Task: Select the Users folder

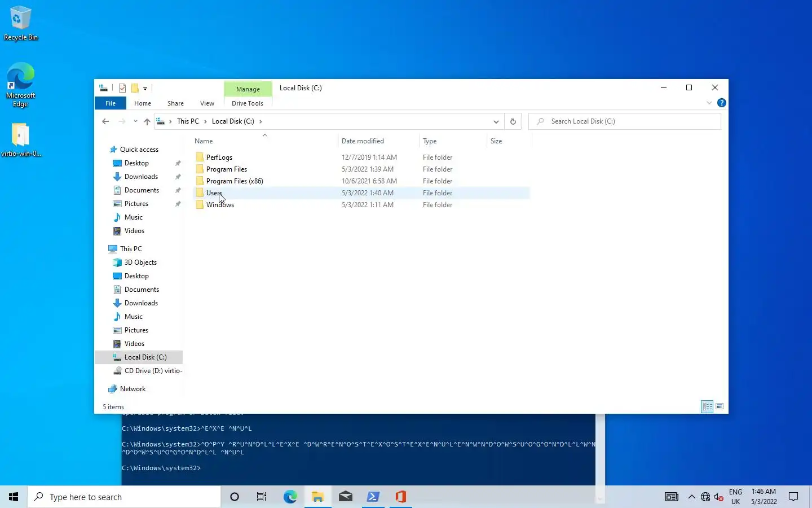Action: 361,193
